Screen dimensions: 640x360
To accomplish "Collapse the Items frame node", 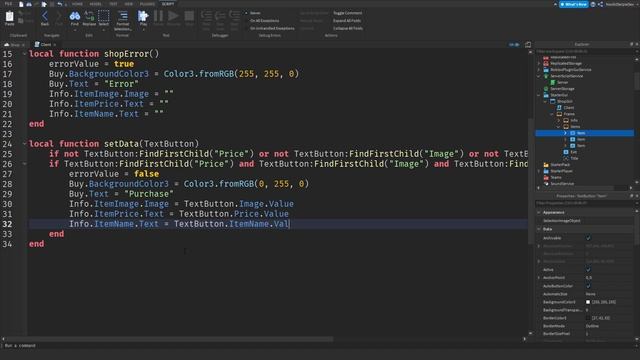I will 559,127.
